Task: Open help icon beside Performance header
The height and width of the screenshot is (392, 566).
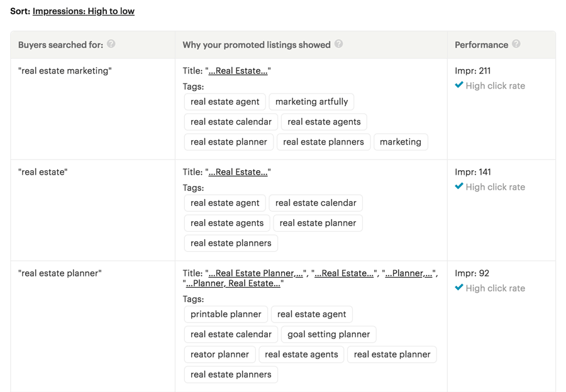Action: coord(516,44)
